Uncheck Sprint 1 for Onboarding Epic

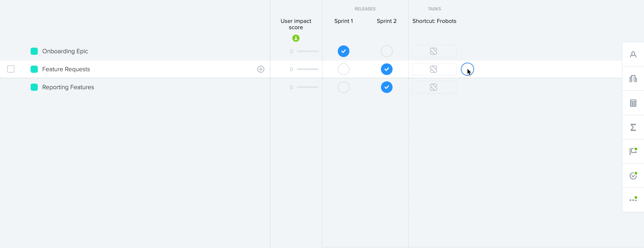[x=344, y=51]
